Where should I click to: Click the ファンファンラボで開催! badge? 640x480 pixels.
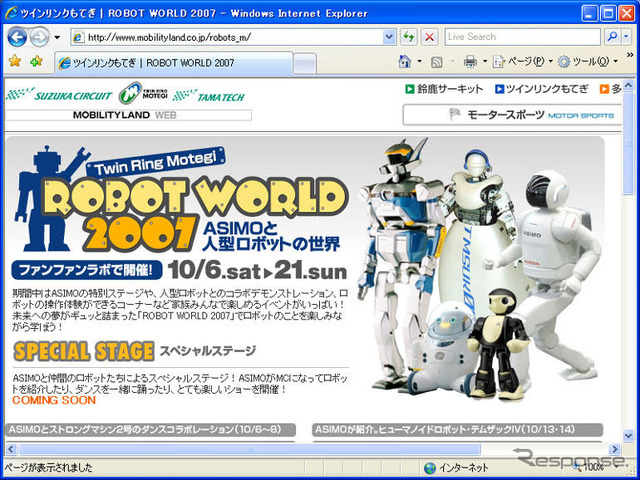[x=87, y=270]
